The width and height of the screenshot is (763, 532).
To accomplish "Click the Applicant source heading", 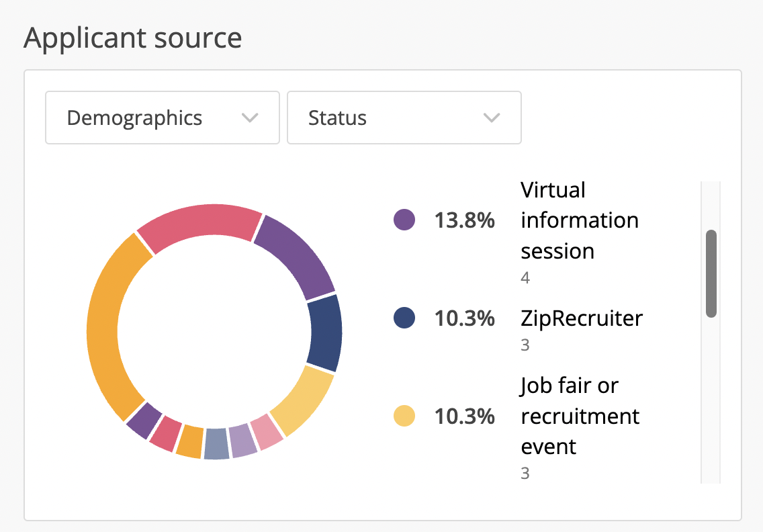I will pos(132,38).
